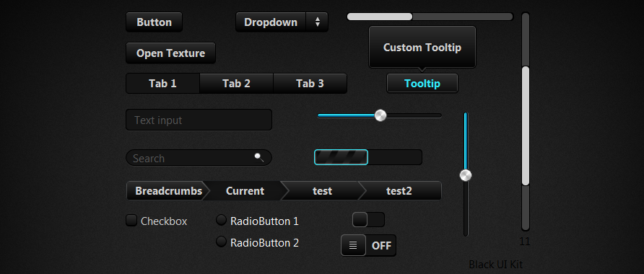Click the vertical blue slider knob
The image size is (644, 274).
(x=466, y=175)
